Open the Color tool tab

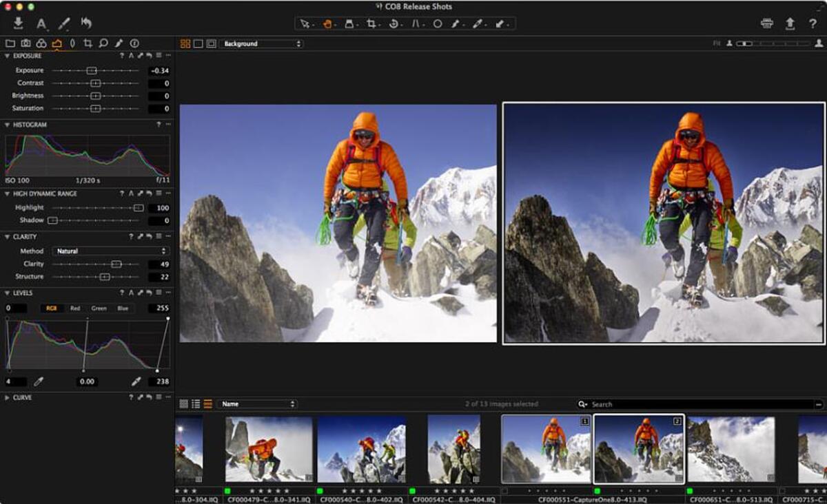click(x=41, y=42)
